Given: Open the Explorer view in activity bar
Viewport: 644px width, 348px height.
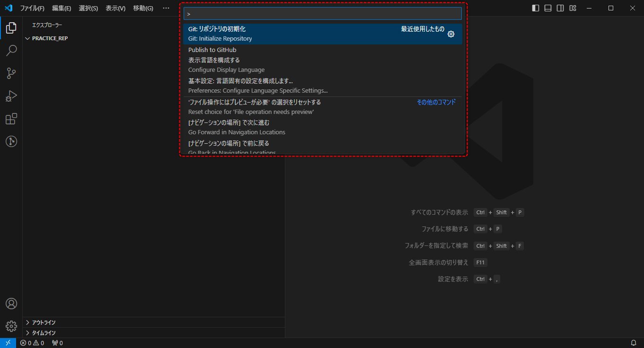Looking at the screenshot, I should click(11, 28).
